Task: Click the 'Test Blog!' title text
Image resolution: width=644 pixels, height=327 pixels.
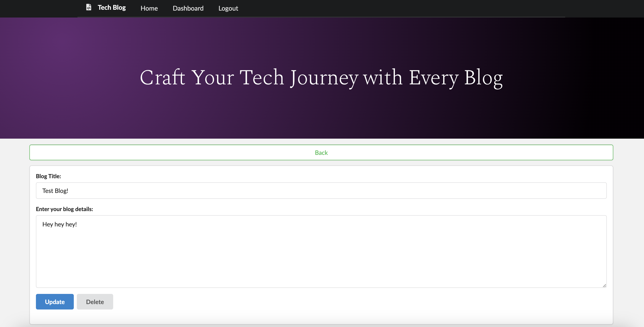Action: coord(55,191)
